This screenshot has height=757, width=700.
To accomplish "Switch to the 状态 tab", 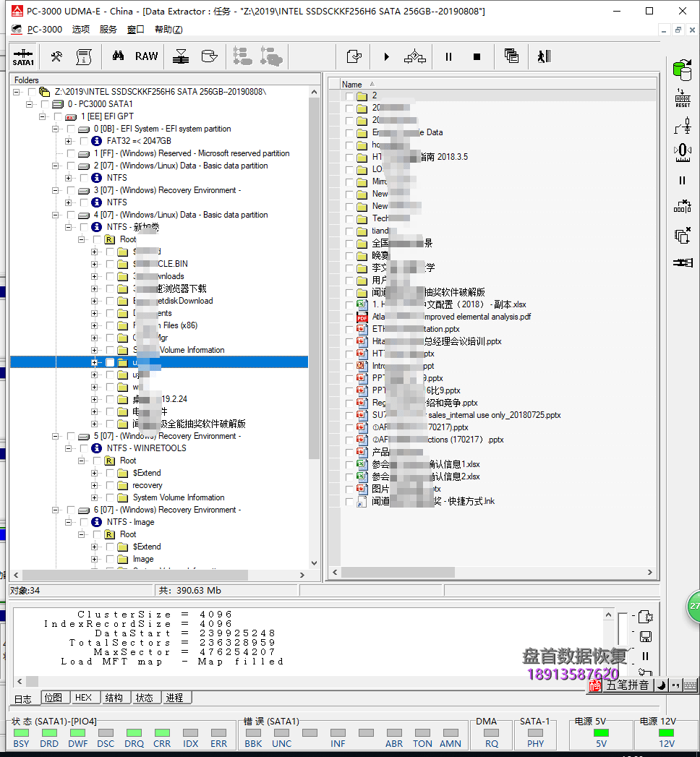I will pyautogui.click(x=145, y=698).
